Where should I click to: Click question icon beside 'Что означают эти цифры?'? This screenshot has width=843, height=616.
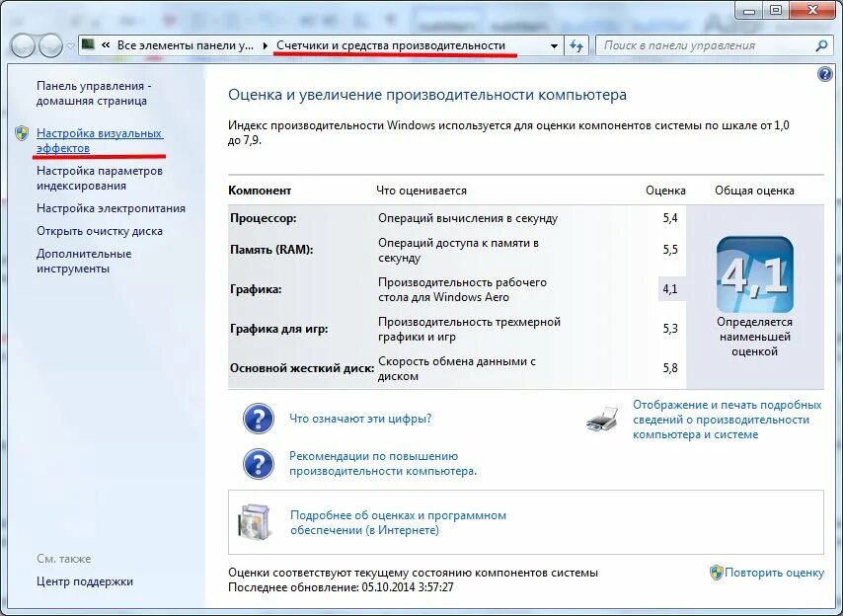click(259, 419)
